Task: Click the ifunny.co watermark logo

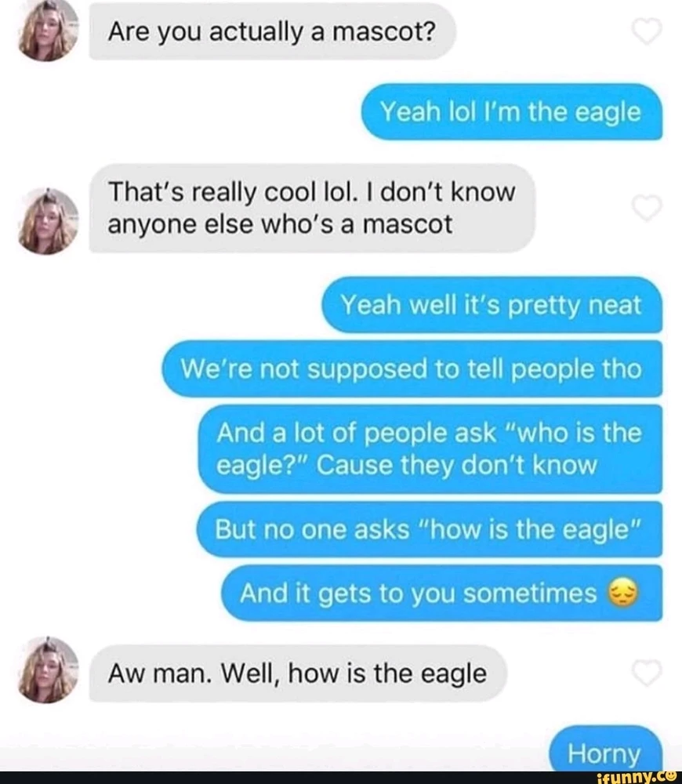Action: [636, 777]
